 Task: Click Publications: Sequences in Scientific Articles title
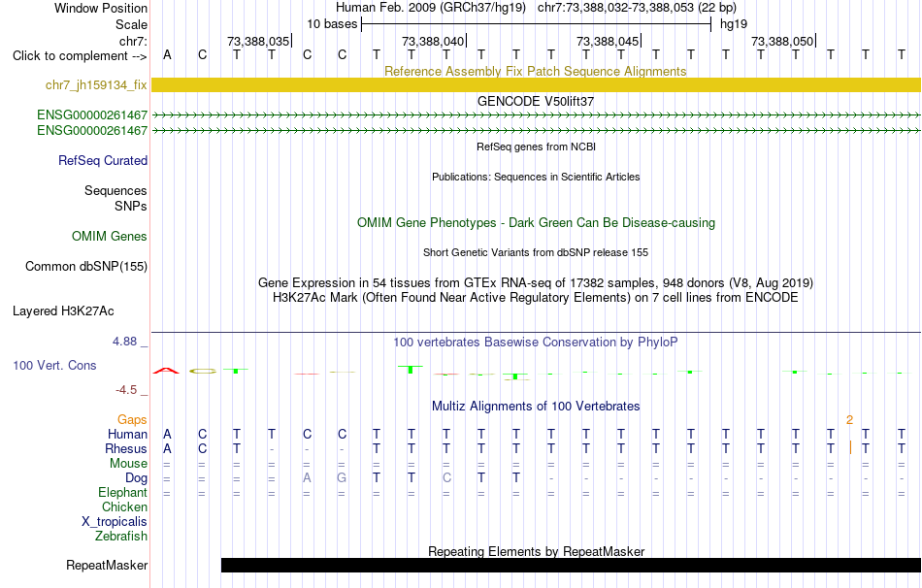click(536, 177)
